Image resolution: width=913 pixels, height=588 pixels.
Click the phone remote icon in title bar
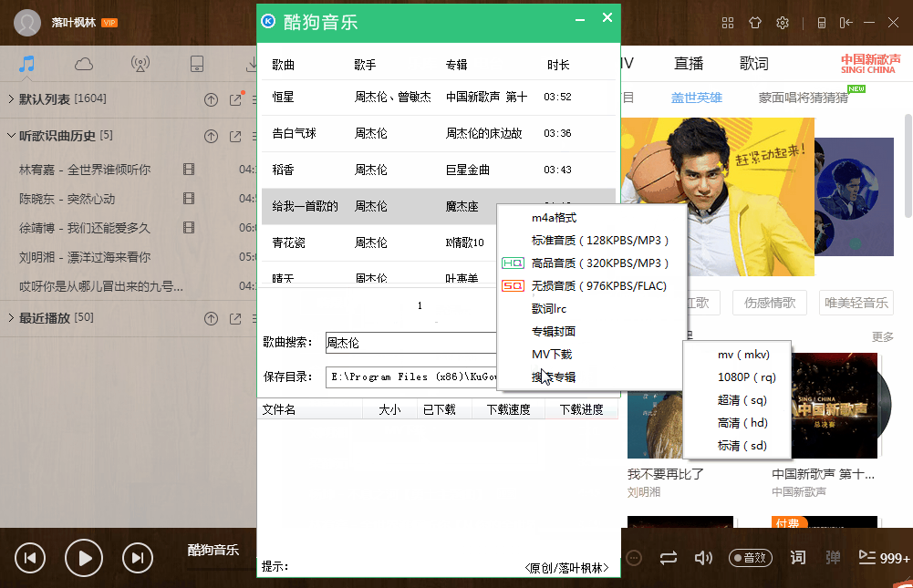[x=822, y=23]
